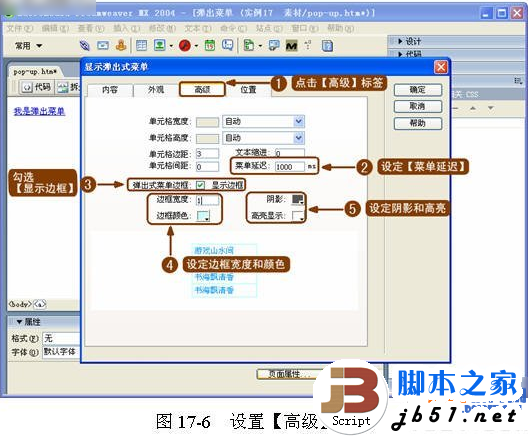
Task: Click the Images insert icon
Action: click(159, 45)
